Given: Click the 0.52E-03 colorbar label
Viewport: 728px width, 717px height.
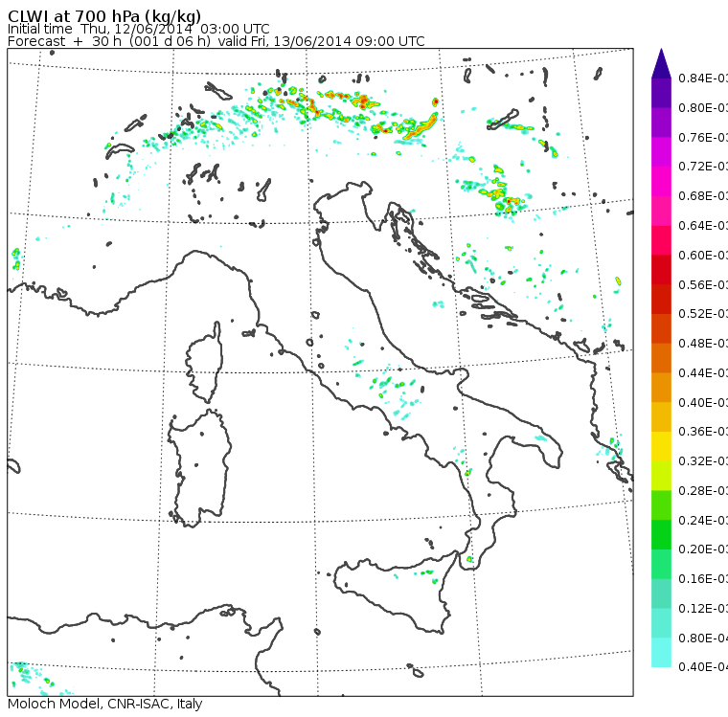Looking at the screenshot, I should pos(703,314).
